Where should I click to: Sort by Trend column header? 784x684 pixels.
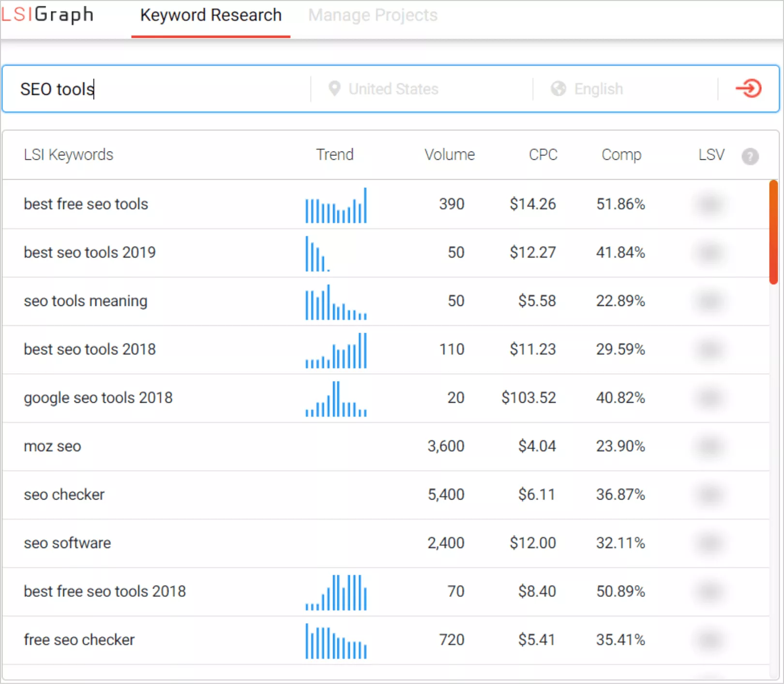pos(335,155)
